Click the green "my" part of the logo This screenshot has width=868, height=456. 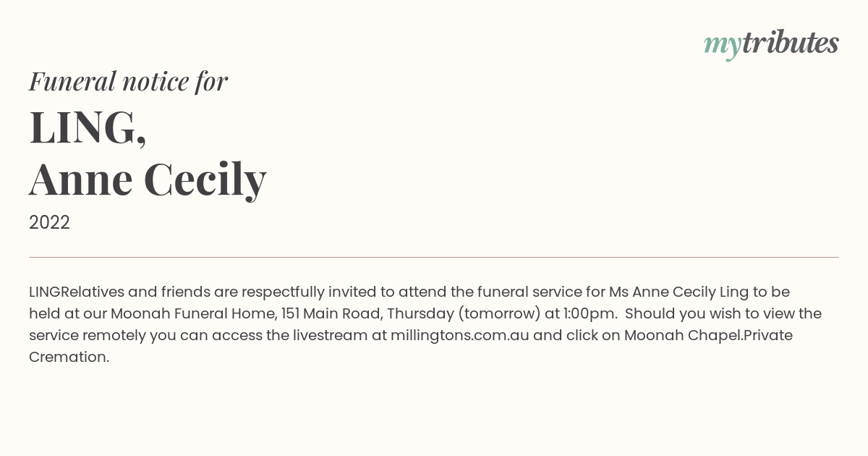click(x=722, y=45)
